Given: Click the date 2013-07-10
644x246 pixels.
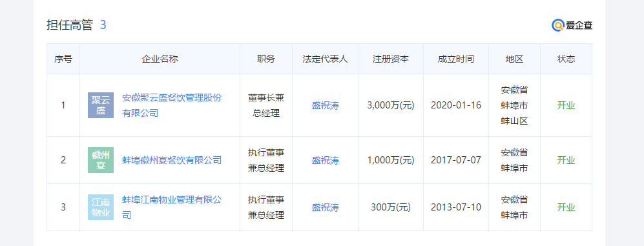Looking at the screenshot, I should tap(456, 207).
